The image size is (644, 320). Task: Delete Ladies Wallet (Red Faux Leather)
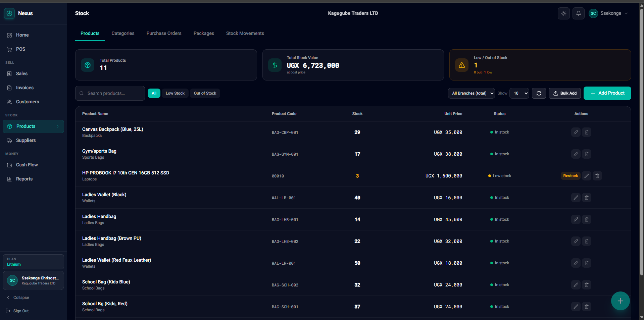coord(586,263)
